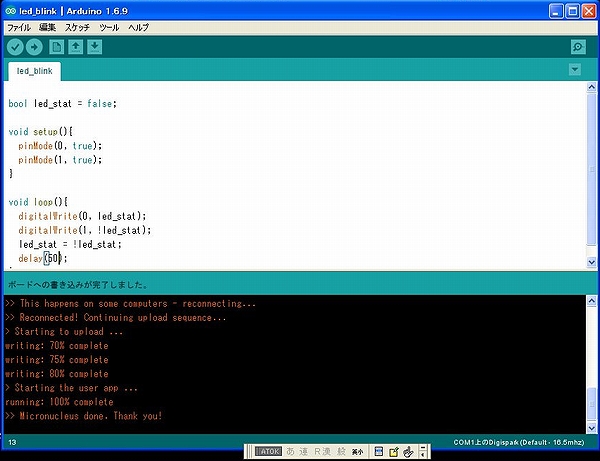
Task: Click the COM1 Digispark board status text
Action: coord(518,443)
